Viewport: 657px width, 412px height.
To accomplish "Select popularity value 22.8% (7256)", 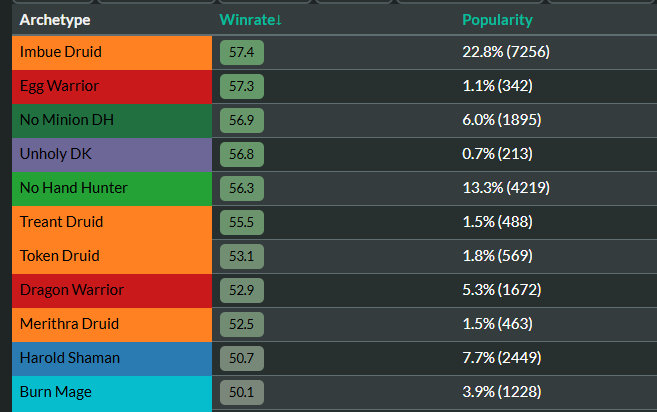I will tap(506, 52).
